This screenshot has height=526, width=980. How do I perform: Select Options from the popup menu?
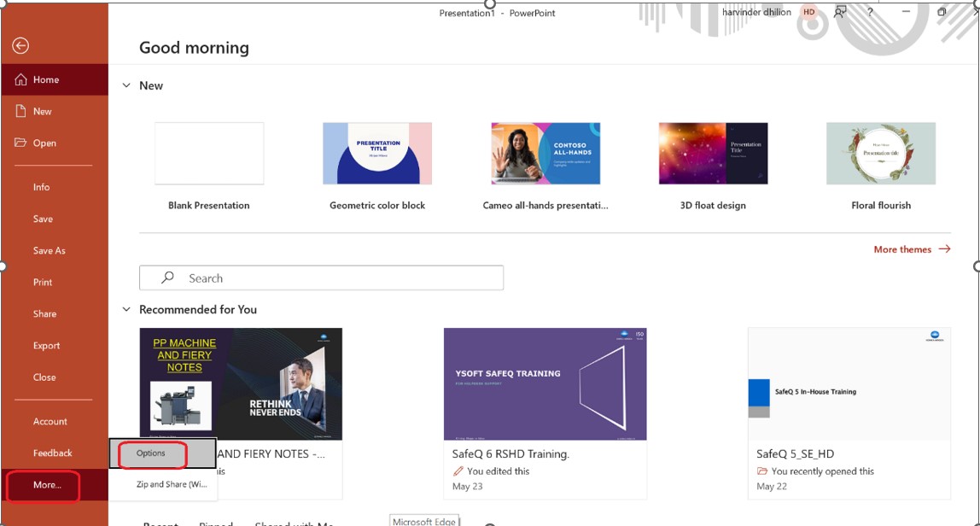pos(151,453)
